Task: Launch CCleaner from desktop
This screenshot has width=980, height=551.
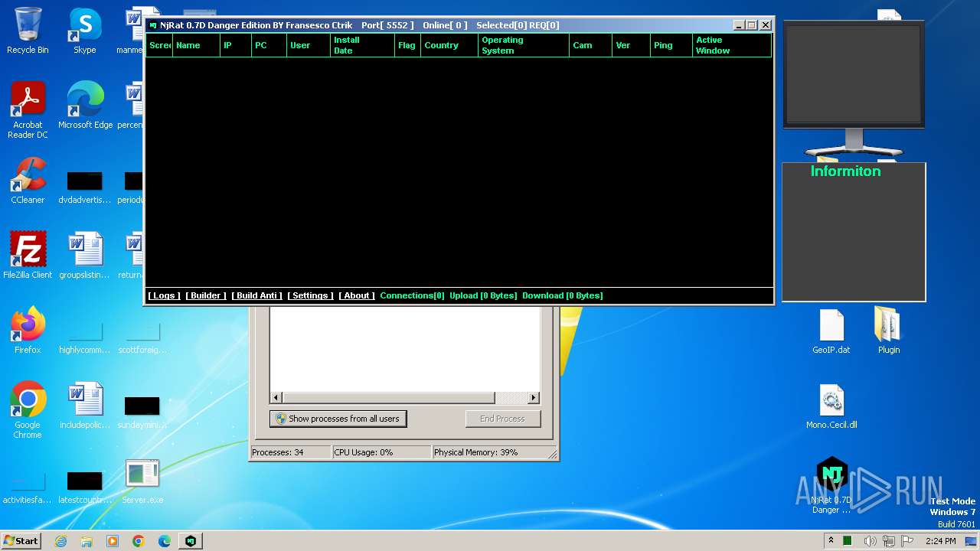Action: (28, 181)
